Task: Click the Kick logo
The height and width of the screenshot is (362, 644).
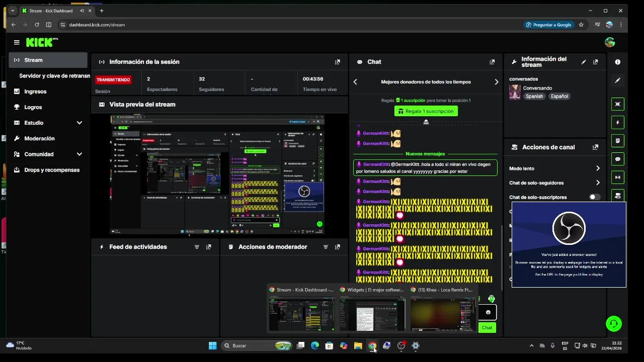Action: [x=42, y=42]
